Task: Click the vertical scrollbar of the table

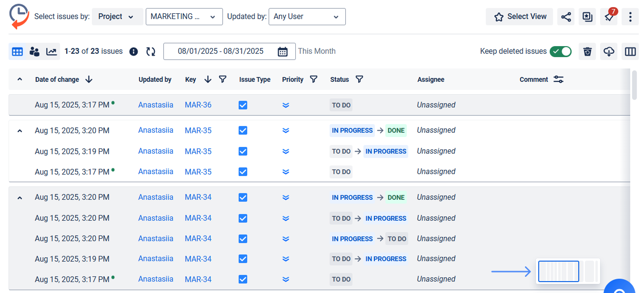Action: coord(634,86)
